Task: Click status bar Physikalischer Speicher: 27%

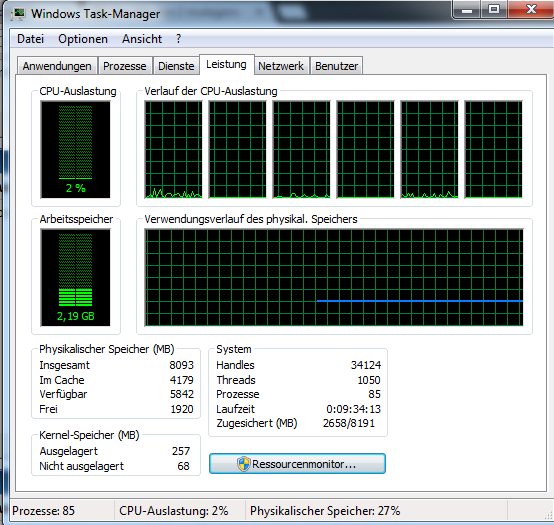Action: point(325,511)
